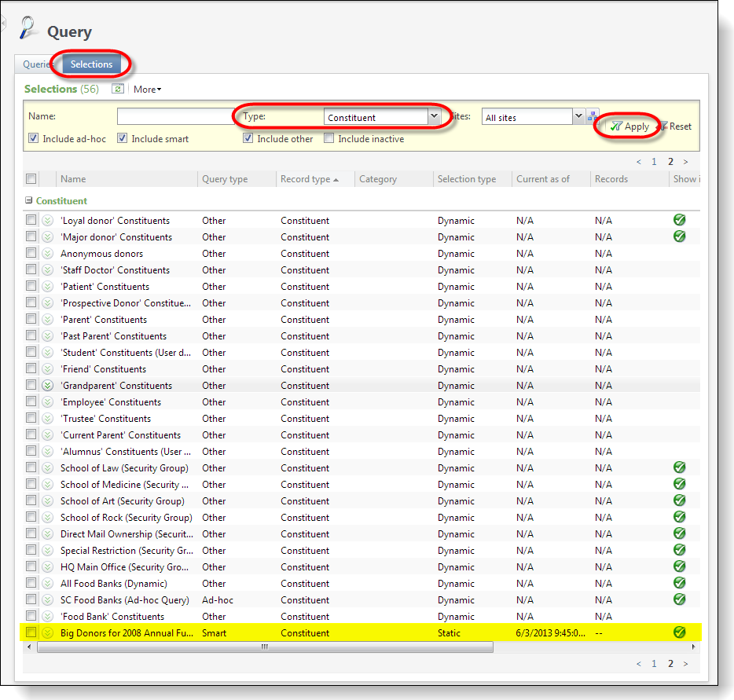Expand row arrow for Anonymous donors
The image size is (734, 700).
pyautogui.click(x=47, y=254)
